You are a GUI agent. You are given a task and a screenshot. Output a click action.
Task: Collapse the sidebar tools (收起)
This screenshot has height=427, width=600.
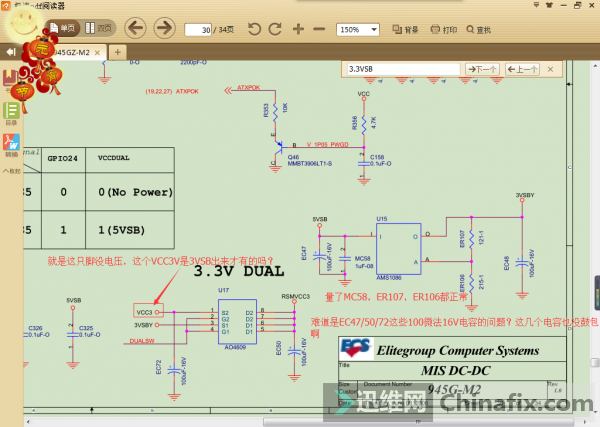pyautogui.click(x=11, y=171)
